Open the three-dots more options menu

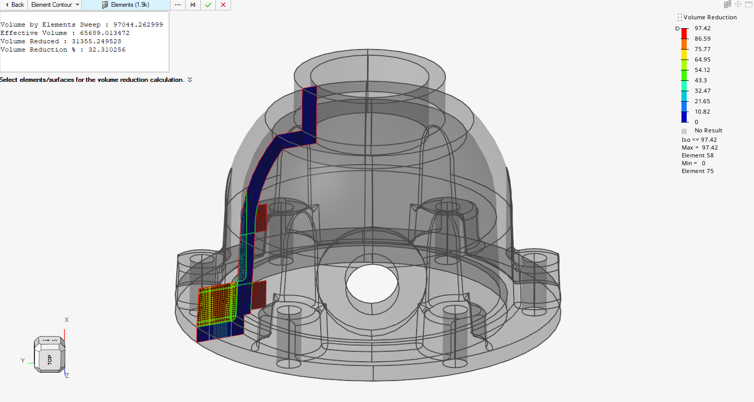point(178,5)
